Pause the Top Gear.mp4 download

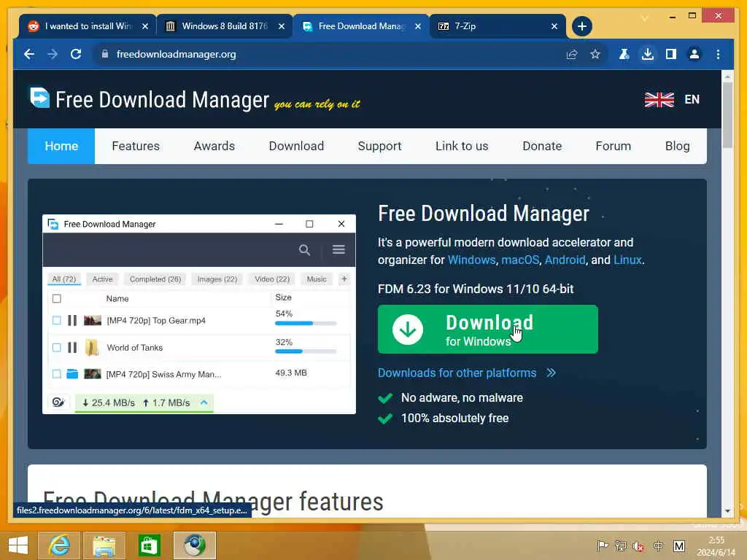[72, 321]
